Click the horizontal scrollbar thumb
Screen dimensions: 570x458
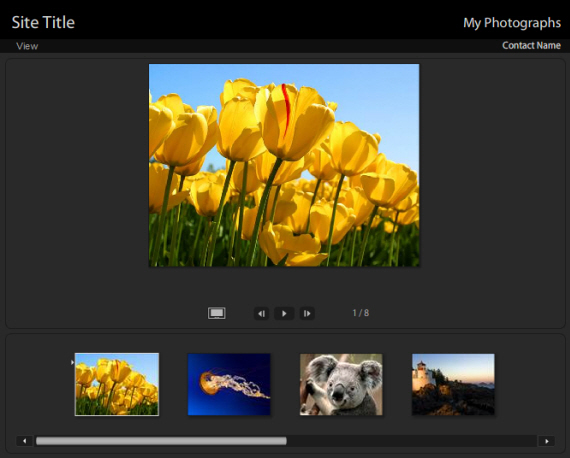(x=161, y=441)
